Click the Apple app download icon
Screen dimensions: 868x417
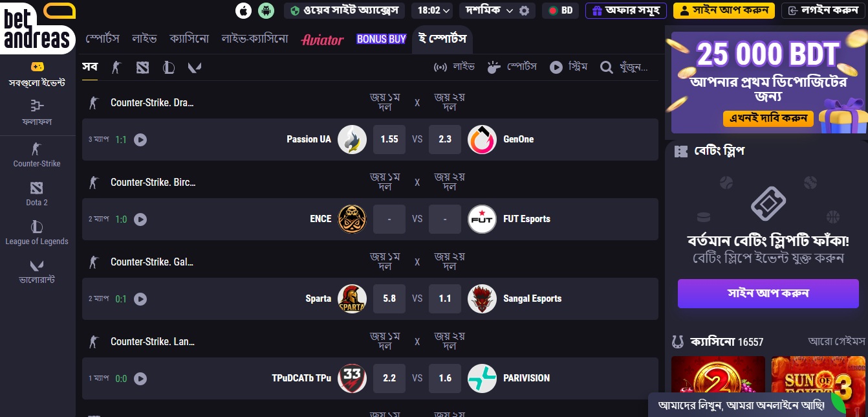click(243, 10)
